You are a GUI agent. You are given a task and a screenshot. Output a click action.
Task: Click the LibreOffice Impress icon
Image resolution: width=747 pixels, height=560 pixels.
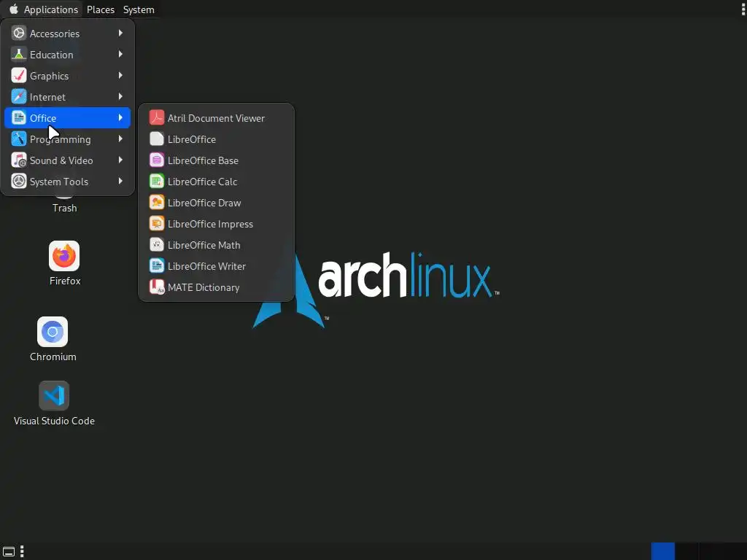(157, 224)
